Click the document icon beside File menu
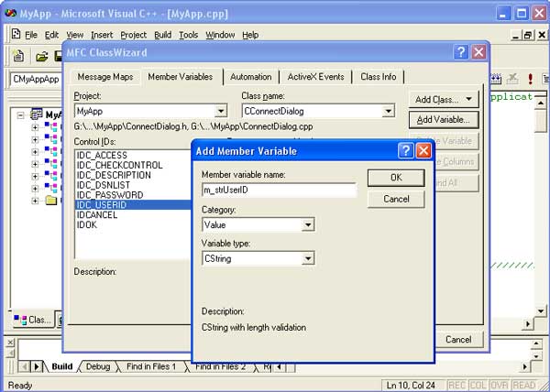 [x=16, y=34]
